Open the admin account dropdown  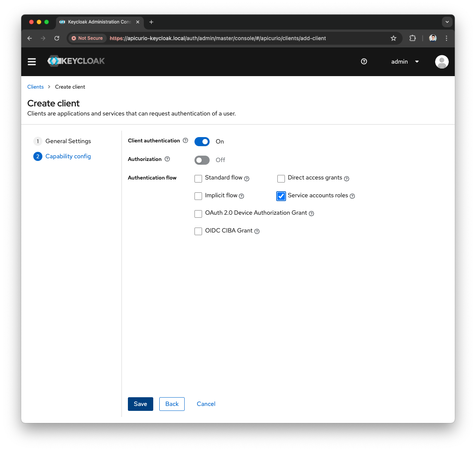pyautogui.click(x=404, y=61)
